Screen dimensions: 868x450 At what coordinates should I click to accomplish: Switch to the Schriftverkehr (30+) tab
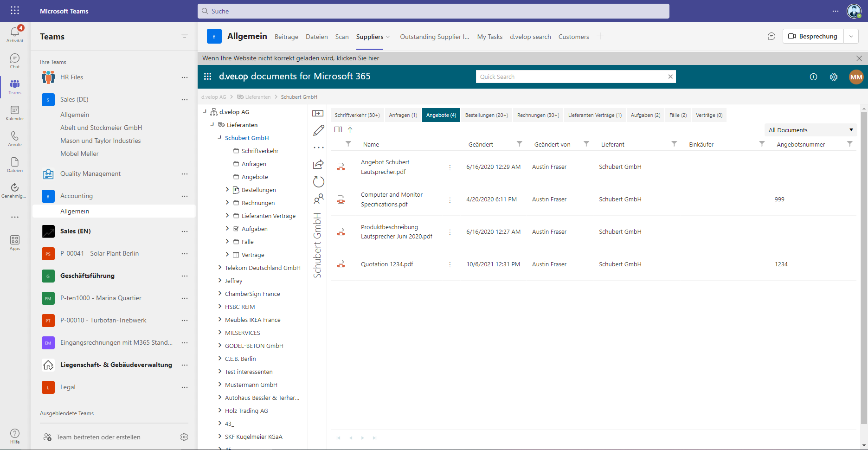pyautogui.click(x=357, y=115)
